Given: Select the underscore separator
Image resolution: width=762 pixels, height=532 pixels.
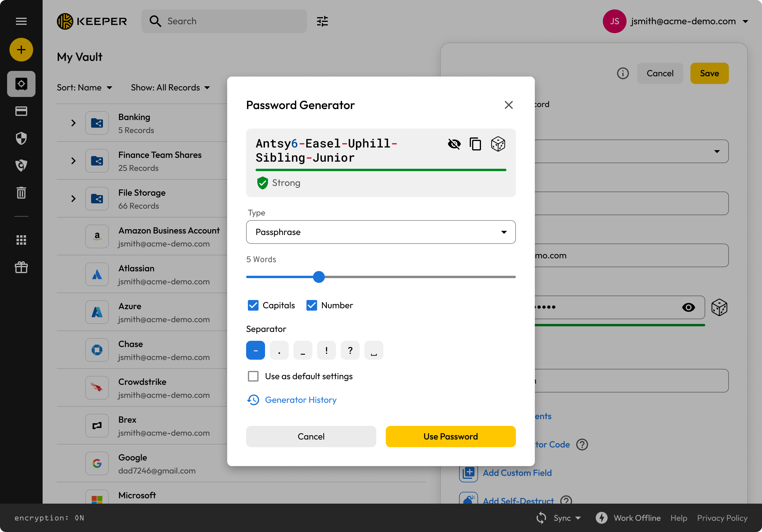Looking at the screenshot, I should click(x=303, y=350).
